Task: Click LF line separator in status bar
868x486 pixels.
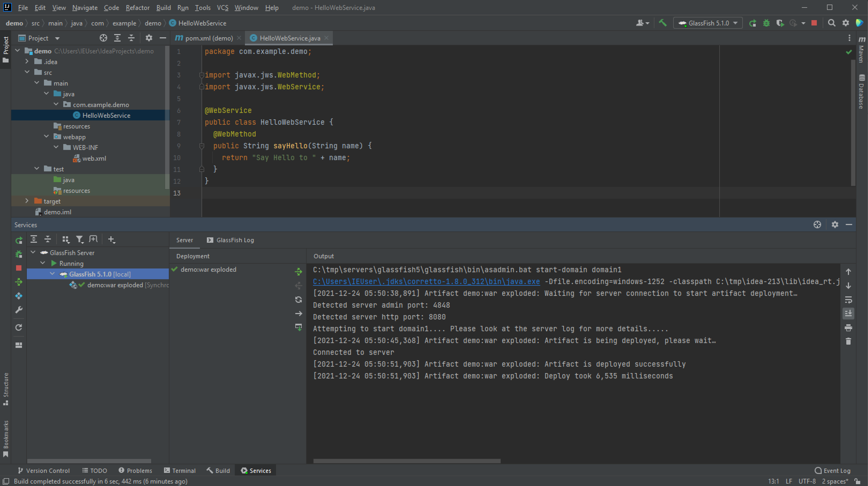Action: tap(789, 481)
